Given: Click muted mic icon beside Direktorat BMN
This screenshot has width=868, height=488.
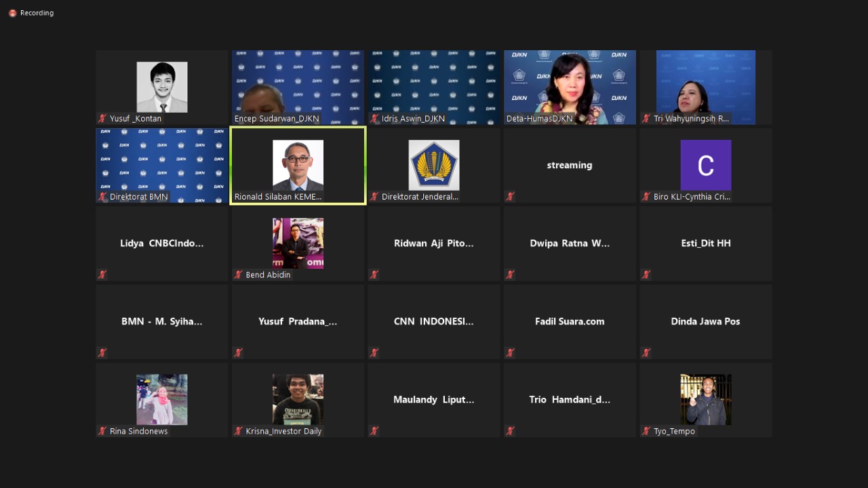Looking at the screenshot, I should [103, 197].
